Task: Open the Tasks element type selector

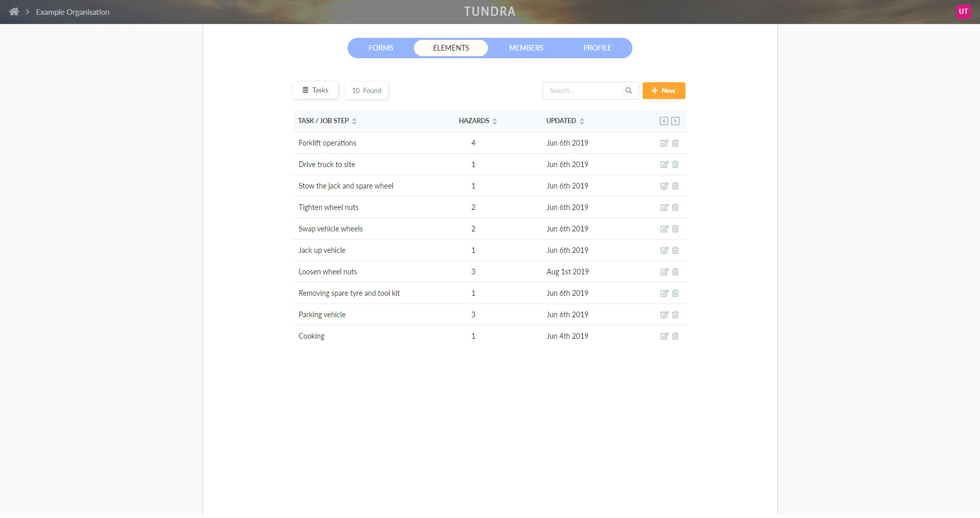Action: [315, 90]
